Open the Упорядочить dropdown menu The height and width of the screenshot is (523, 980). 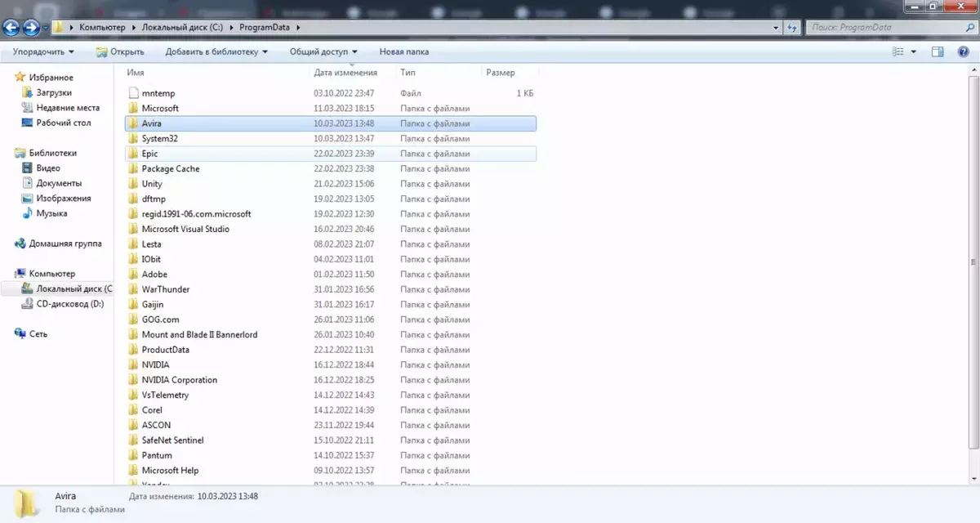point(43,51)
